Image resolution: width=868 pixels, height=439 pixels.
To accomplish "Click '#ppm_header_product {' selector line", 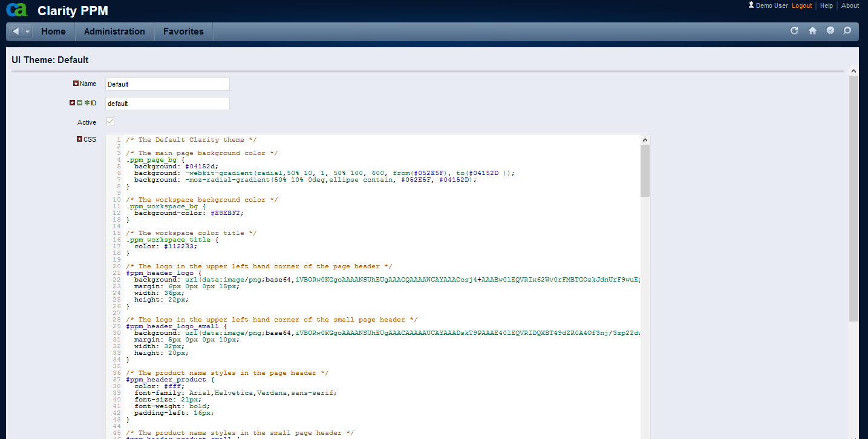I will click(x=170, y=380).
